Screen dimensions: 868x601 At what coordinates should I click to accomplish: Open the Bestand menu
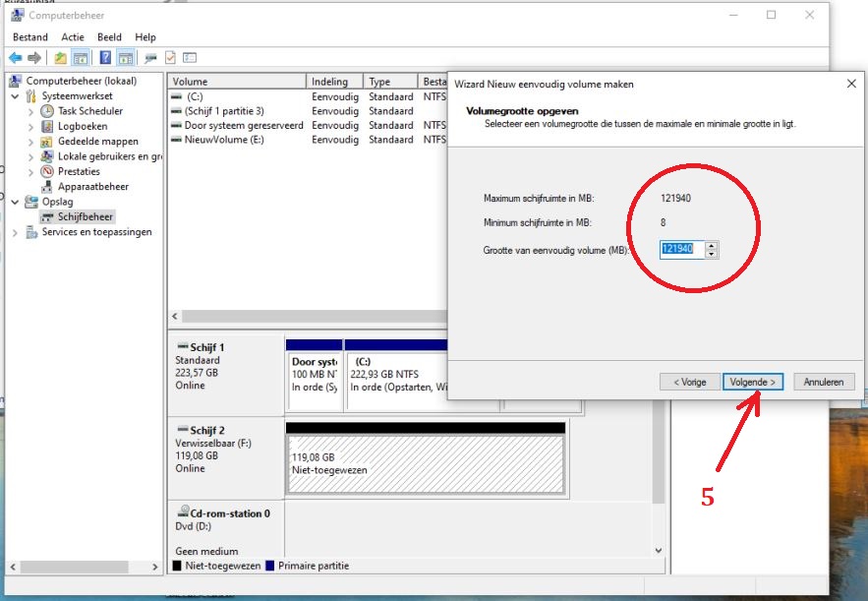pos(30,37)
